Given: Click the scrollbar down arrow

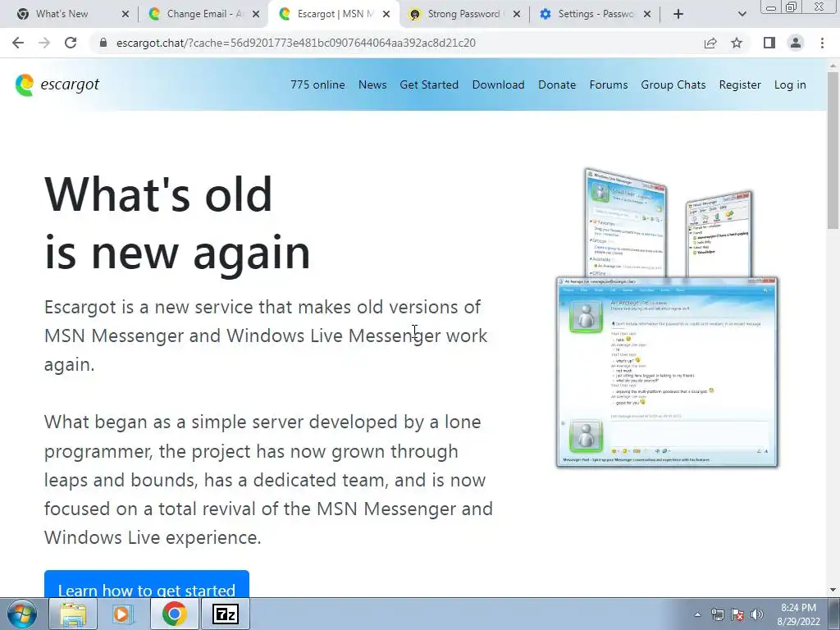Looking at the screenshot, I should pos(833,590).
